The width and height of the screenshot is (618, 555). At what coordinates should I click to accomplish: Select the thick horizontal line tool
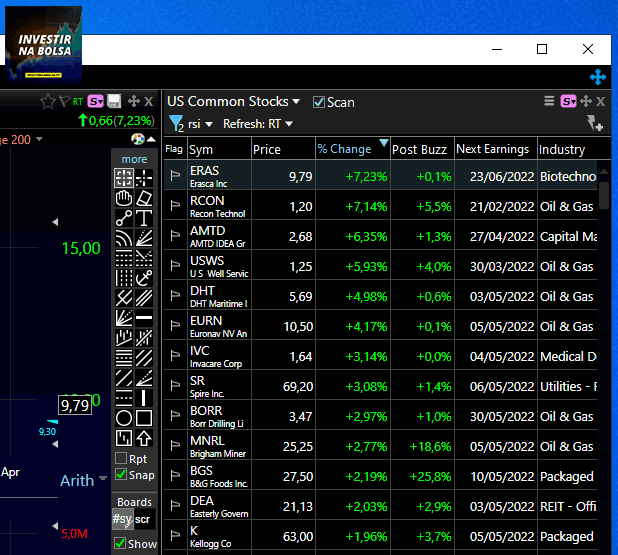144,318
